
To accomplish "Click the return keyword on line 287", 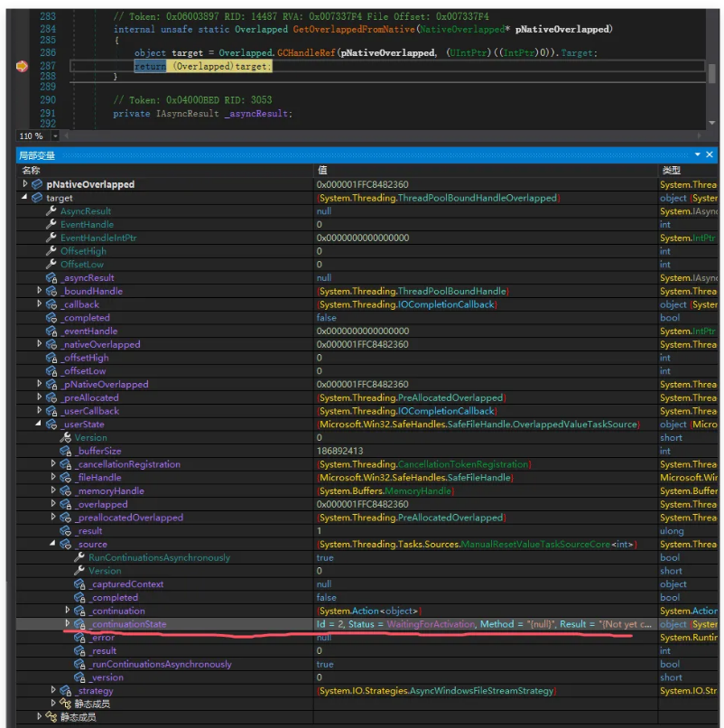I will [x=150, y=67].
